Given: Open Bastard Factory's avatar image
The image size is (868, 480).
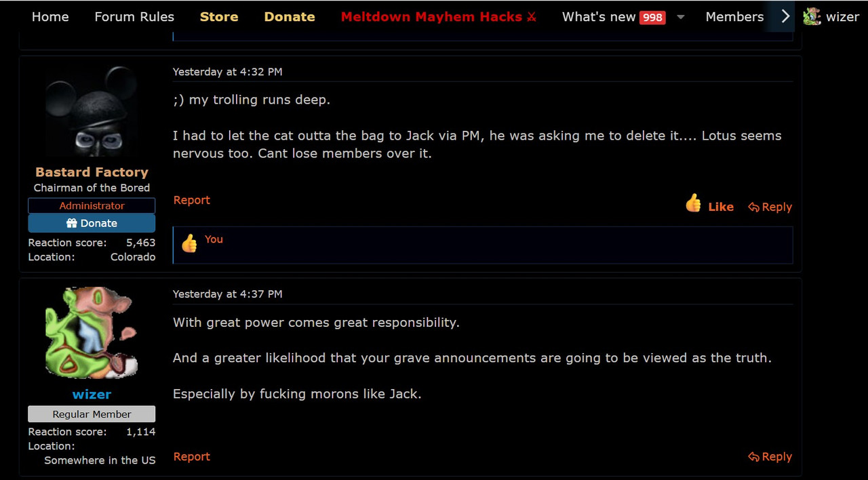Looking at the screenshot, I should pos(92,112).
